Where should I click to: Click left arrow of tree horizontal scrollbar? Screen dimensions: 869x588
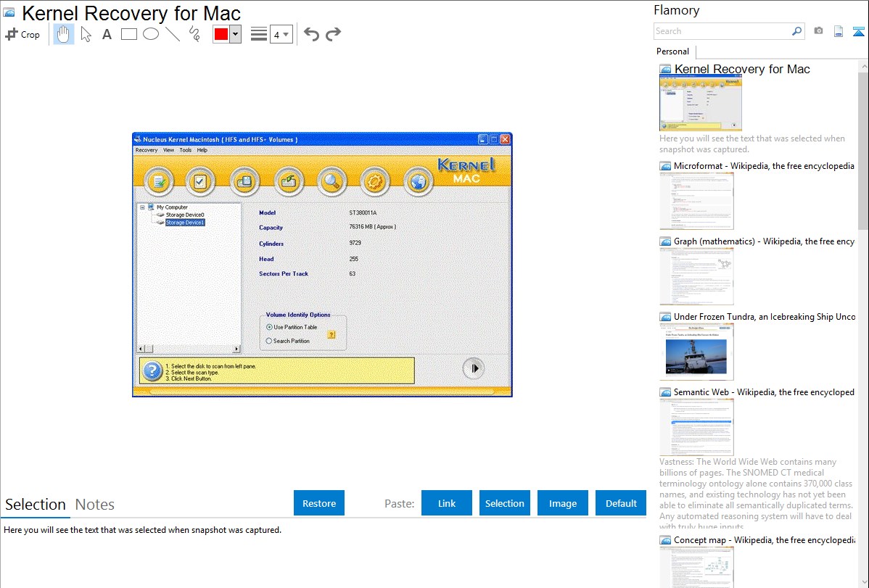point(141,349)
